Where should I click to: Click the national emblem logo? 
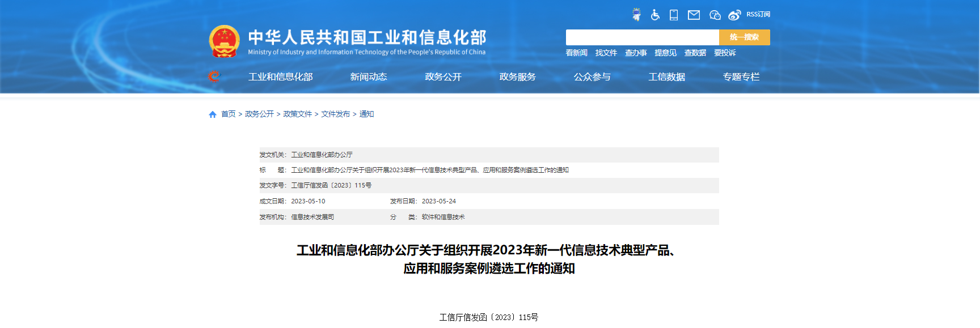(x=225, y=41)
